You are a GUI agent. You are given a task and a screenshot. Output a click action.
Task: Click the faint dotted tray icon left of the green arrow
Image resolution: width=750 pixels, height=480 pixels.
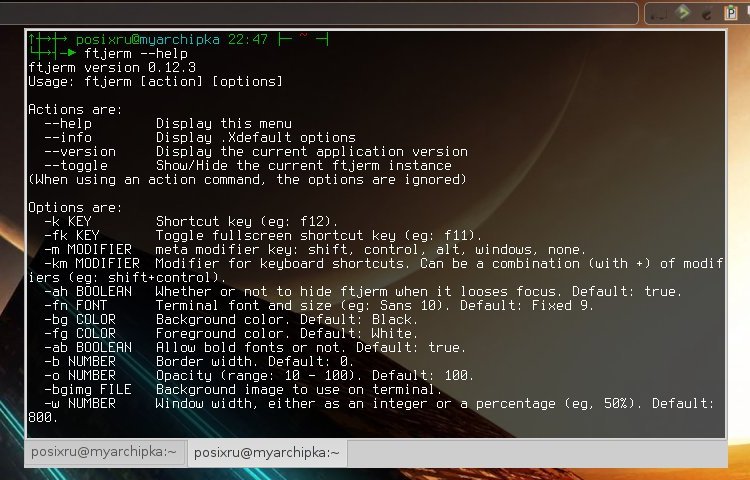coord(659,15)
